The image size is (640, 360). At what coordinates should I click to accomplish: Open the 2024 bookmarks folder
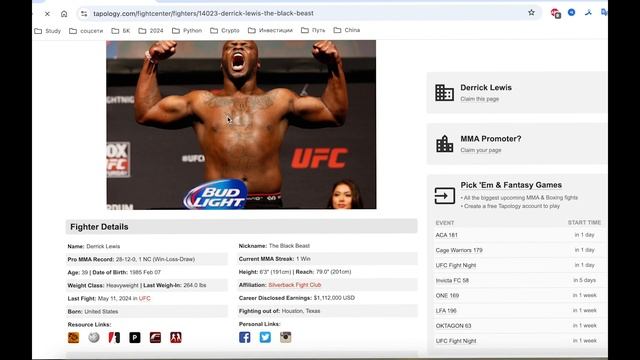151,31
